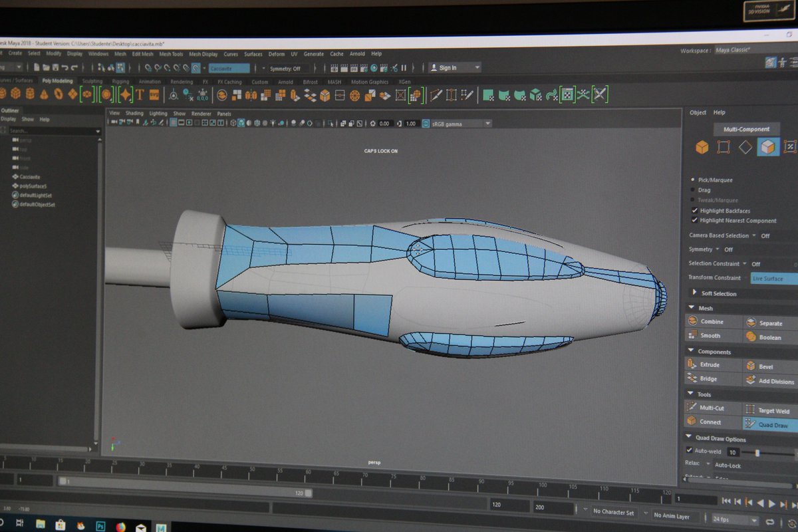The height and width of the screenshot is (532, 798).
Task: Click the polygon torus shelf icon
Action: 59,94
